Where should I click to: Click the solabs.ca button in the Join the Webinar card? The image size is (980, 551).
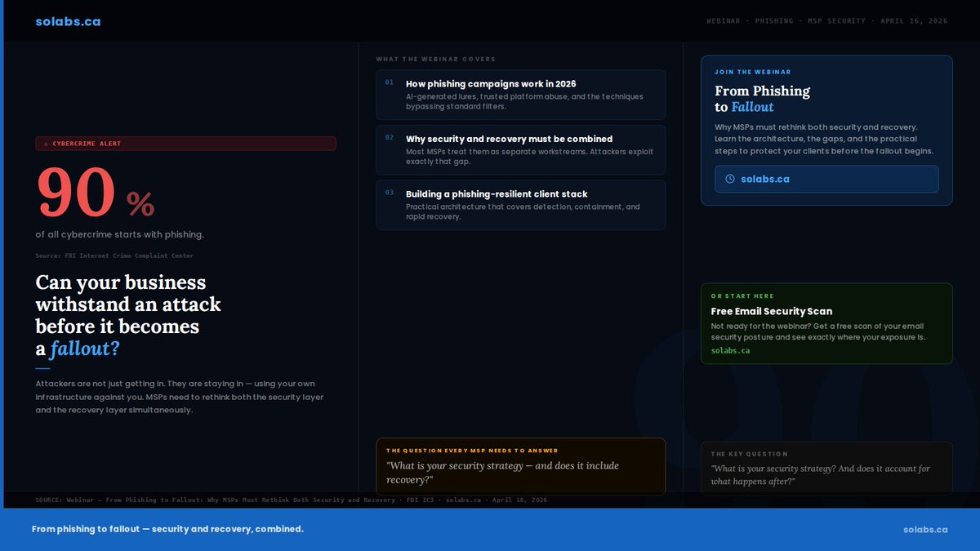point(827,179)
